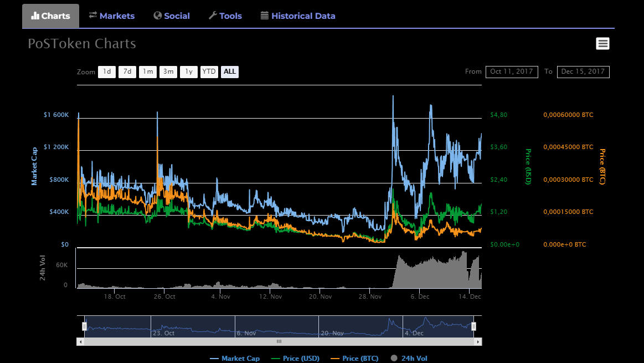Click the navigator scrollbar thumb grip

[x=279, y=341]
